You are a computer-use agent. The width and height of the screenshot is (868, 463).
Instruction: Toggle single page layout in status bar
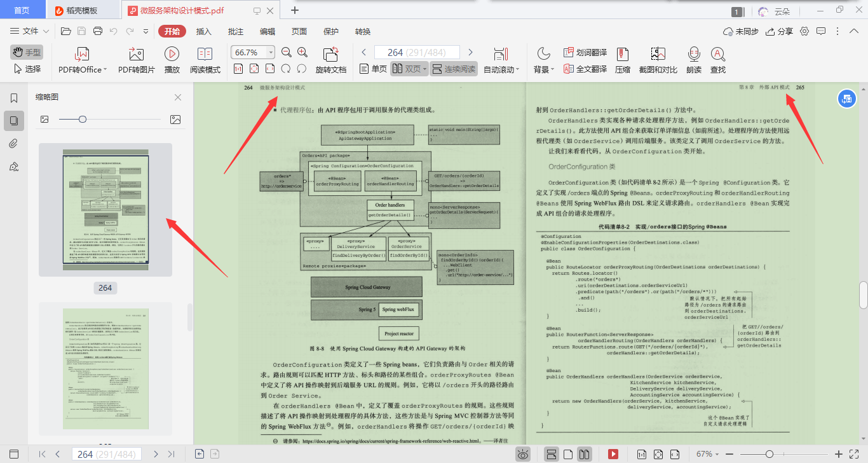[569, 454]
